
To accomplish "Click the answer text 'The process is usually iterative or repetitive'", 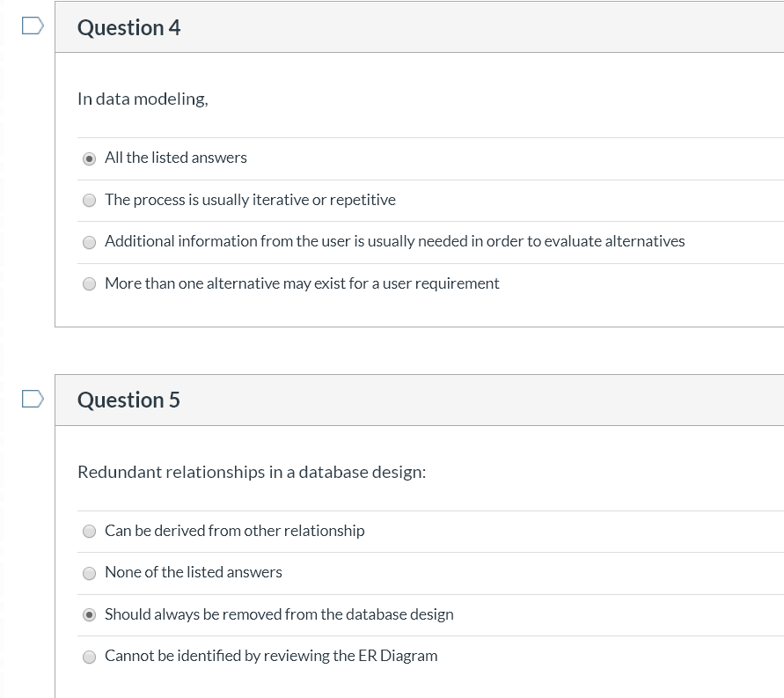I will point(250,200).
